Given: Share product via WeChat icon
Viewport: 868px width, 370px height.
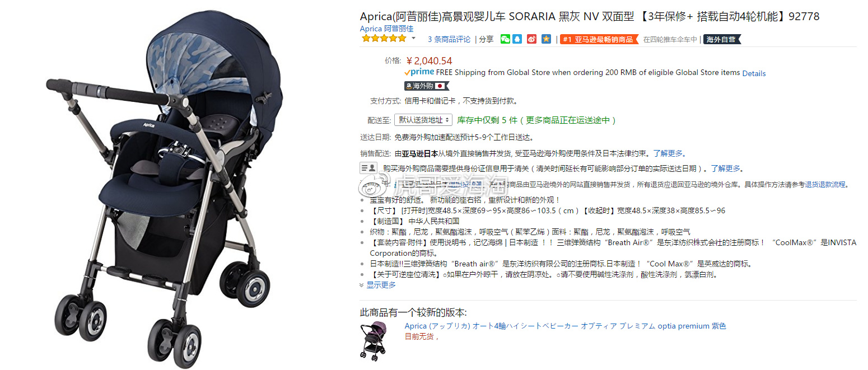Looking at the screenshot, I should pos(505,39).
